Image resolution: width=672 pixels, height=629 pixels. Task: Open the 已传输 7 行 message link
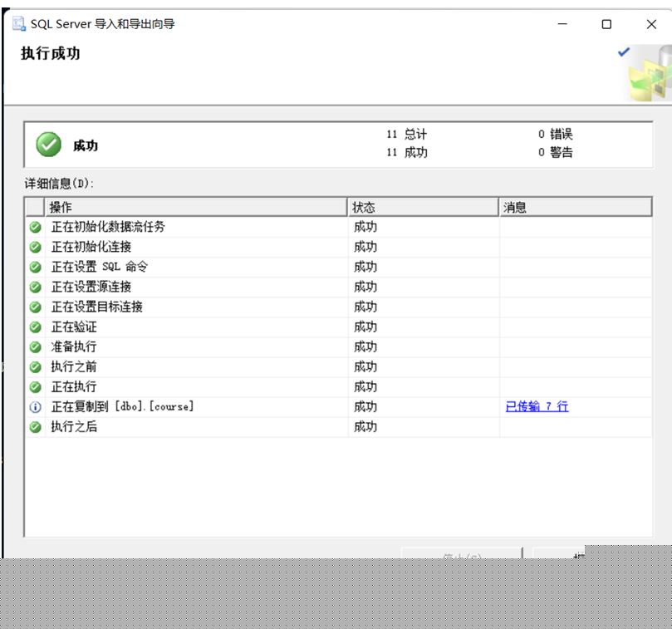[x=537, y=406]
